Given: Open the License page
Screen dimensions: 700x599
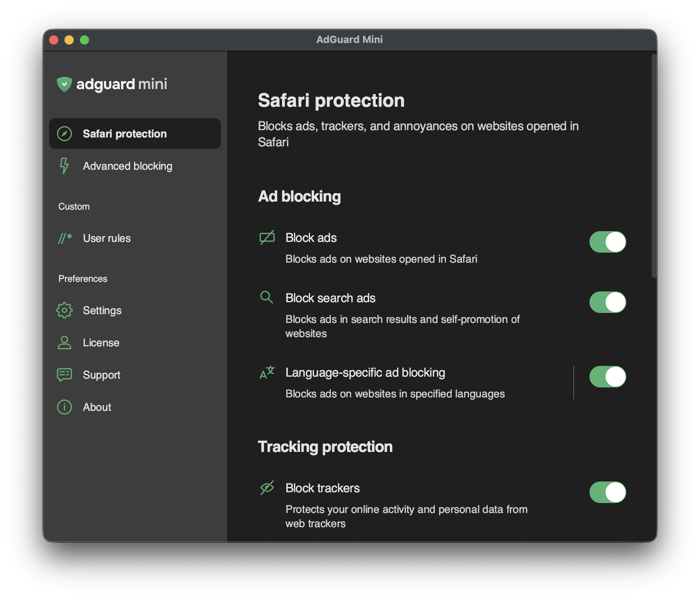Looking at the screenshot, I should pos(101,343).
